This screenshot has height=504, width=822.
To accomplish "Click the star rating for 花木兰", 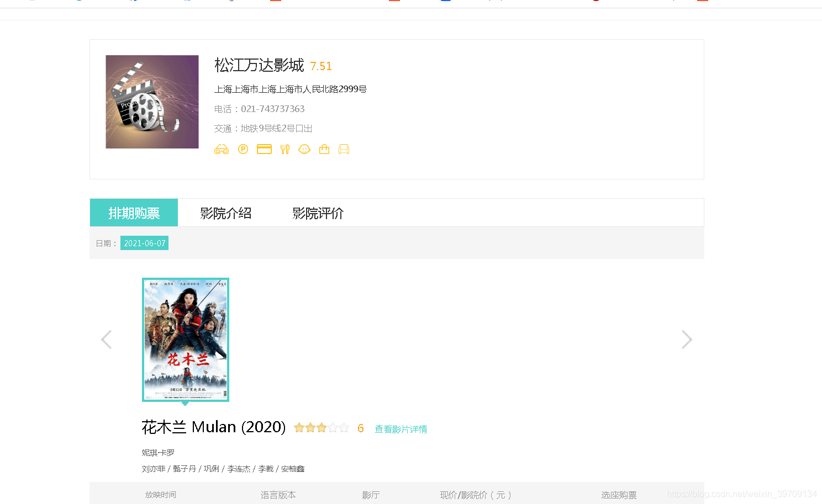I will click(x=322, y=428).
